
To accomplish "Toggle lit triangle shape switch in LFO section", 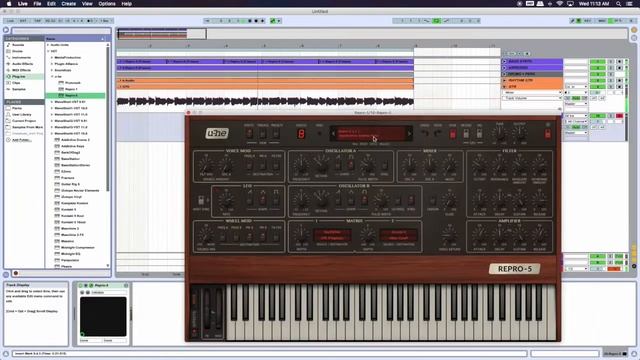I will [262, 200].
